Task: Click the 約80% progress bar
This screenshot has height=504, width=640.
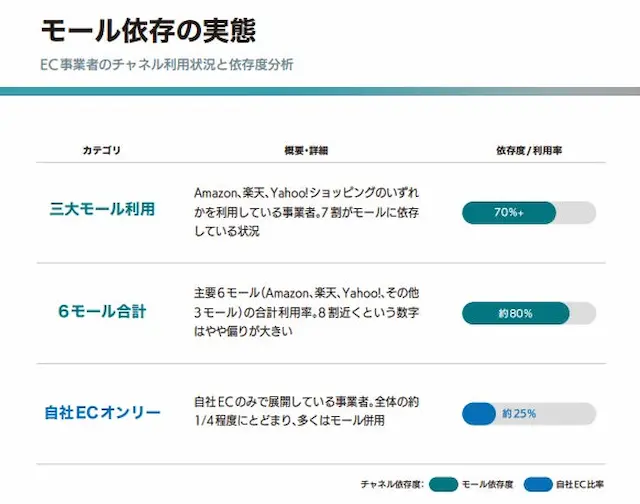Action: 528,313
